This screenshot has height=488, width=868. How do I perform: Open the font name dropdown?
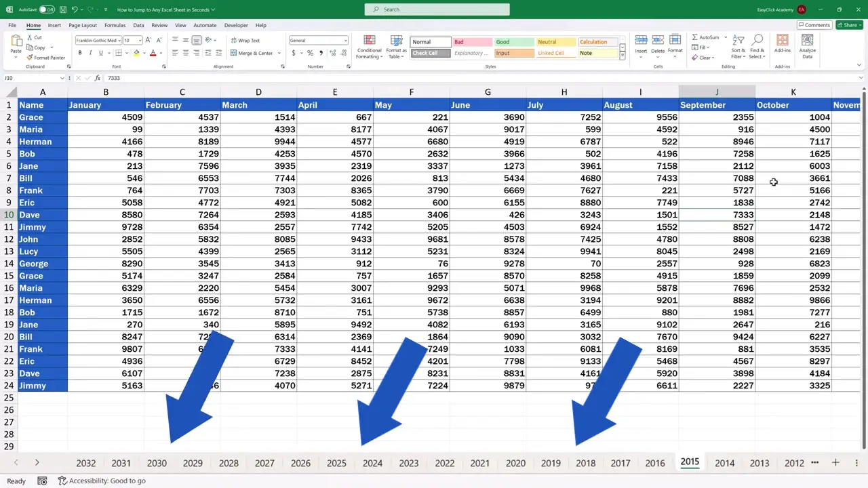(119, 40)
